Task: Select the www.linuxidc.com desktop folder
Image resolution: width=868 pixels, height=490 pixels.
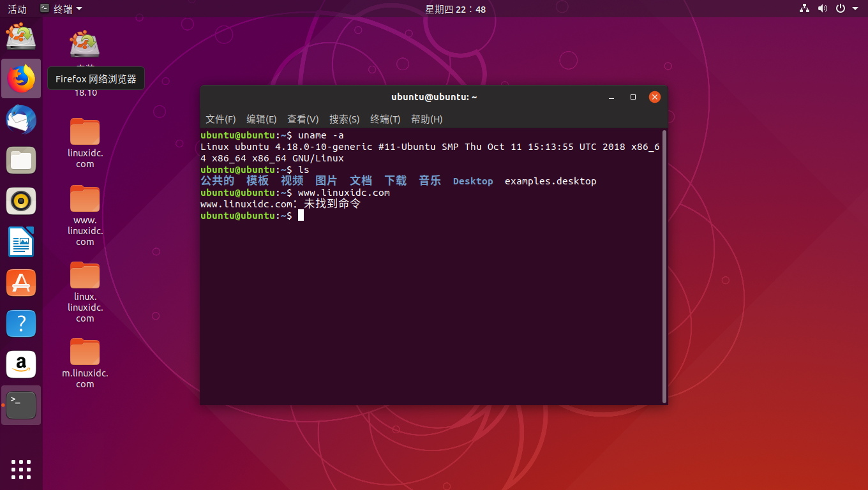Action: tap(85, 200)
